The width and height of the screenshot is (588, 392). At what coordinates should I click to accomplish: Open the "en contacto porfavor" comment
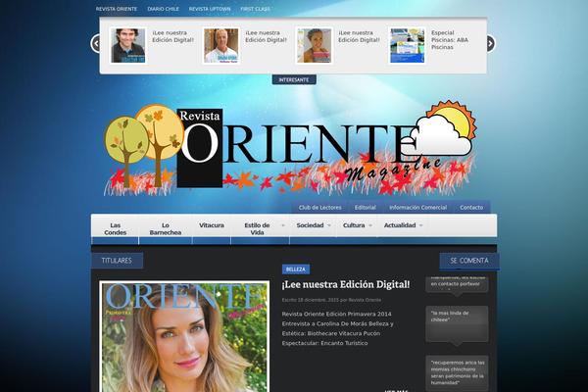(x=457, y=284)
